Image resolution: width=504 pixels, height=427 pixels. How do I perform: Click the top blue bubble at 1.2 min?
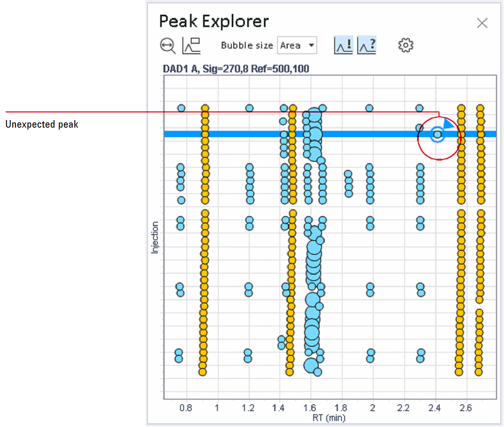pyautogui.click(x=249, y=108)
